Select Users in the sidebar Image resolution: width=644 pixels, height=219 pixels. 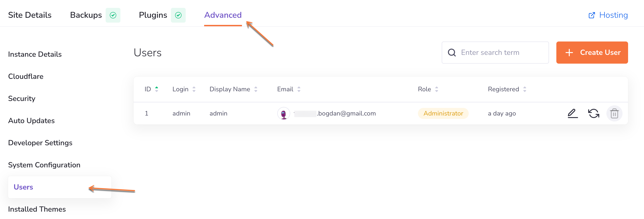point(23,187)
